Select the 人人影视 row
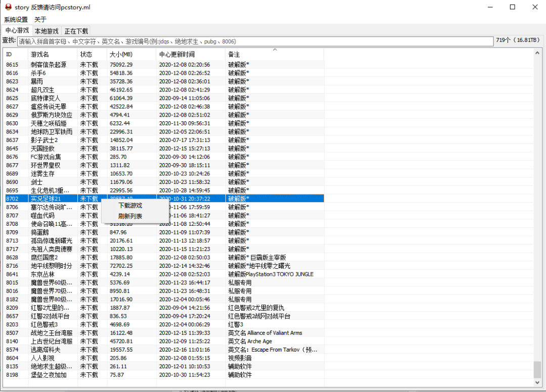Viewport: 546px width, 392px height. (164, 358)
